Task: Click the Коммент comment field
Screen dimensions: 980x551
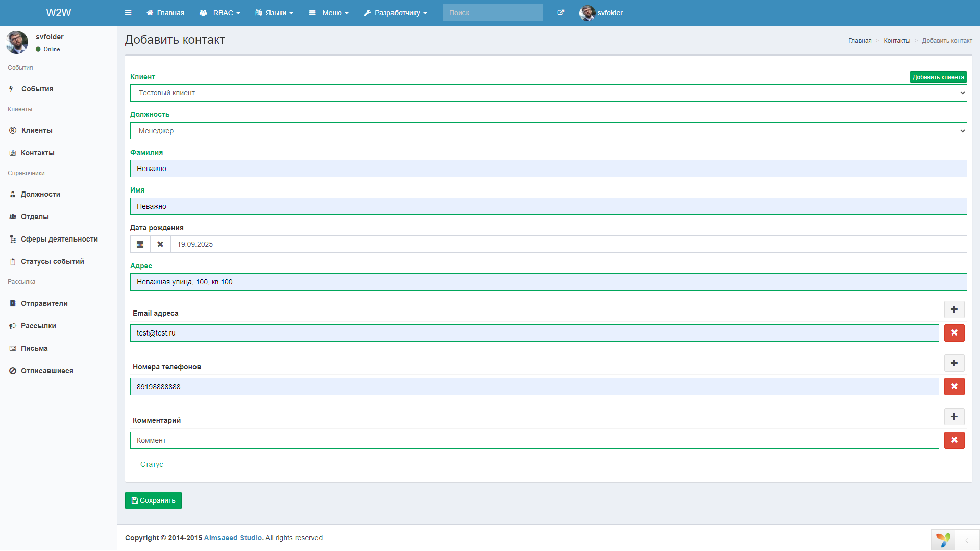Action: tap(534, 440)
